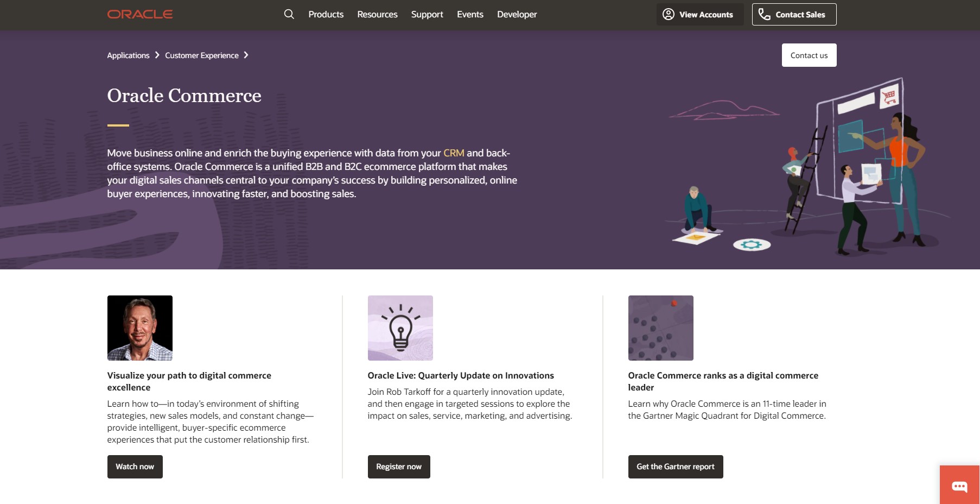This screenshot has width=980, height=504.
Task: Click the Oracle logo in header
Action: 140,14
